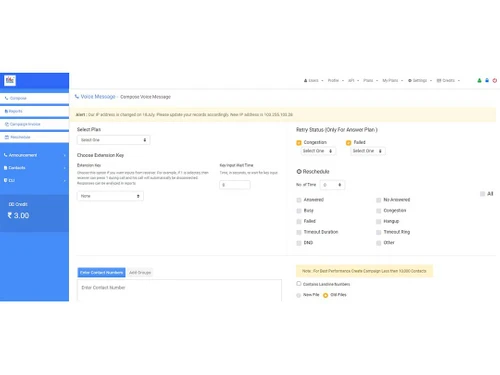
Task: Expand the CLI sidebar section
Action: click(34, 181)
